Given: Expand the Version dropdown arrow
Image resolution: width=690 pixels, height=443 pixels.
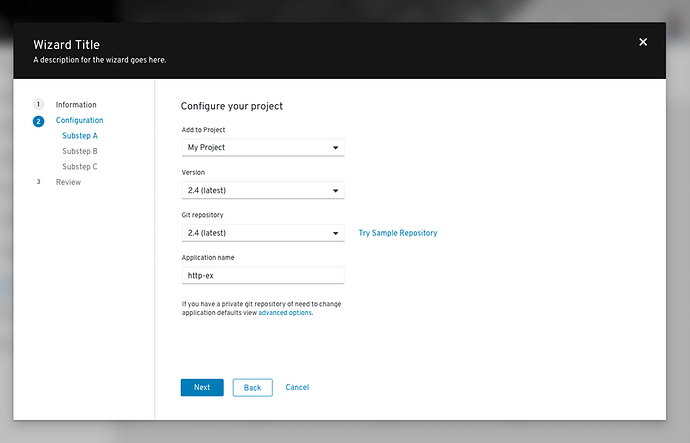Looking at the screenshot, I should tap(335, 190).
